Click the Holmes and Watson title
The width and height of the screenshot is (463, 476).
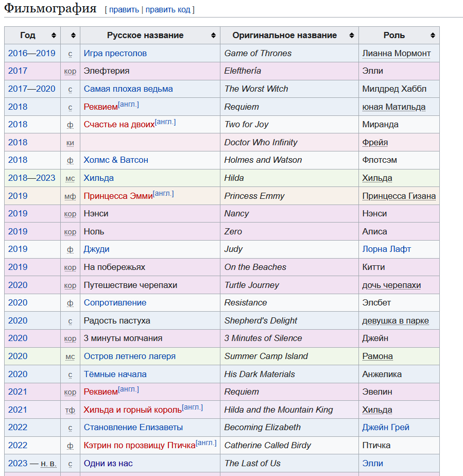click(263, 160)
